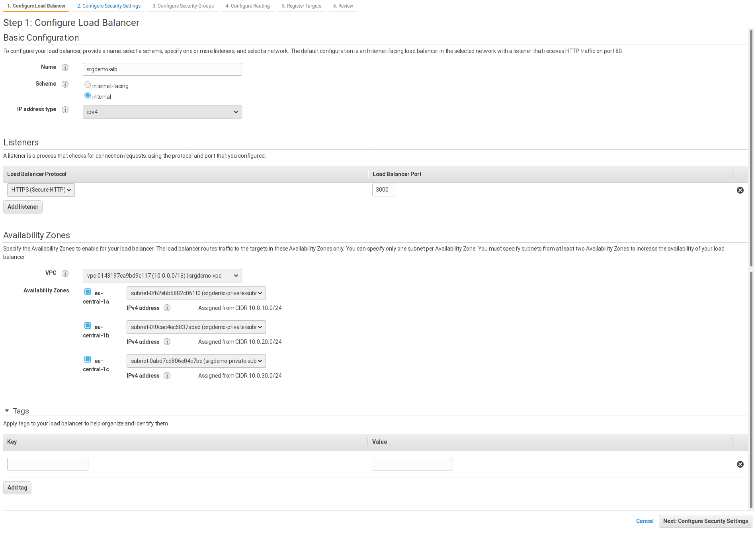Click the info icon beside Scheme

coord(65,84)
